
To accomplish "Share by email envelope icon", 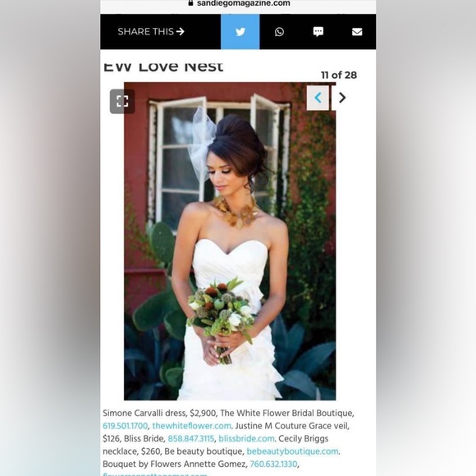I will (x=357, y=31).
